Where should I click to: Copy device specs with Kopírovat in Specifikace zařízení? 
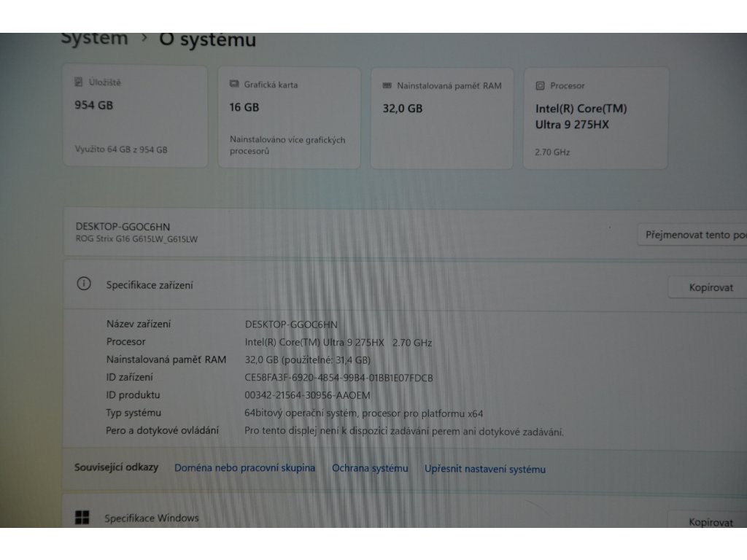[708, 287]
